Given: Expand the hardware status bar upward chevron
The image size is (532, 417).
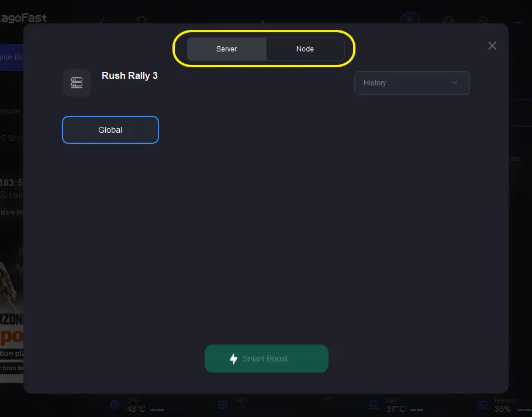Looking at the screenshot, I should [x=329, y=398].
